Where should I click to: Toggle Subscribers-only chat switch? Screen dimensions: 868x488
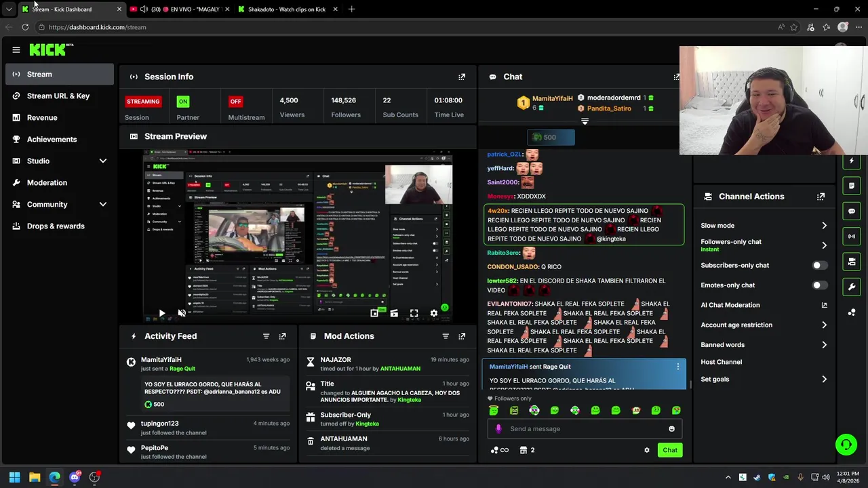click(819, 266)
